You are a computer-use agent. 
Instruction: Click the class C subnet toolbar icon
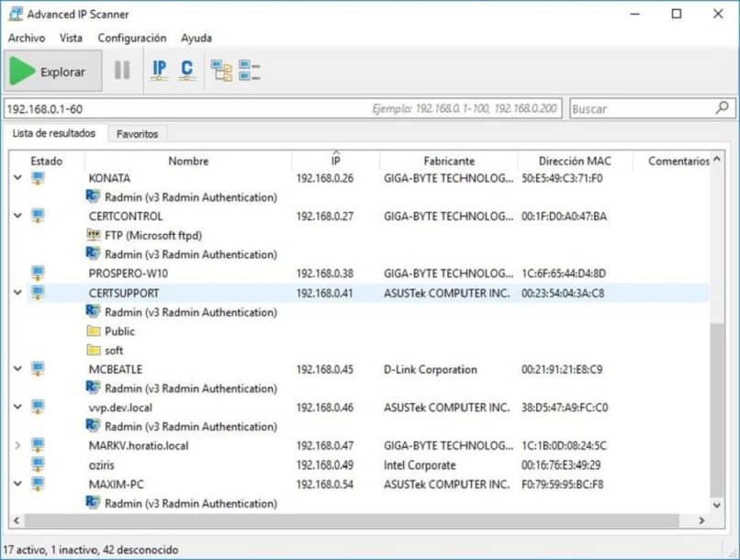coord(187,71)
